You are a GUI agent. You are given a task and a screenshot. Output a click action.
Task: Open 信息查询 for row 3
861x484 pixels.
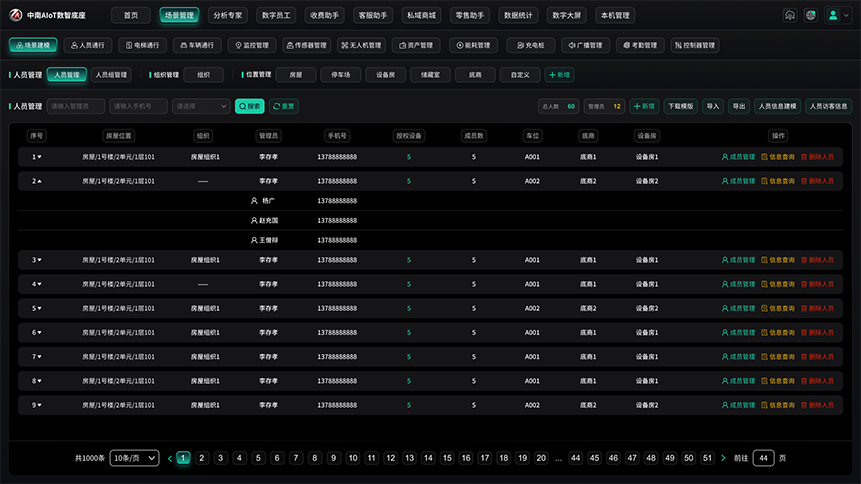pyautogui.click(x=778, y=260)
